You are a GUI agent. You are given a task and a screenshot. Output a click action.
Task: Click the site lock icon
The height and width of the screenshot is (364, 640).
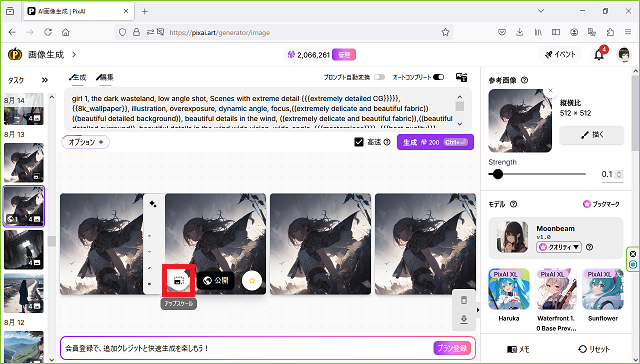point(137,32)
